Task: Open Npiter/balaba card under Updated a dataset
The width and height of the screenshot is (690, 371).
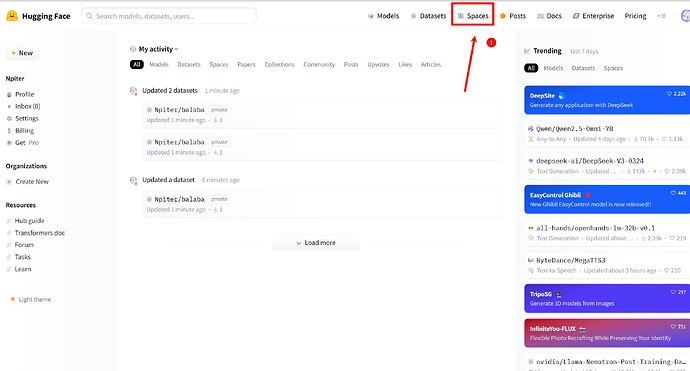Action: (322, 204)
